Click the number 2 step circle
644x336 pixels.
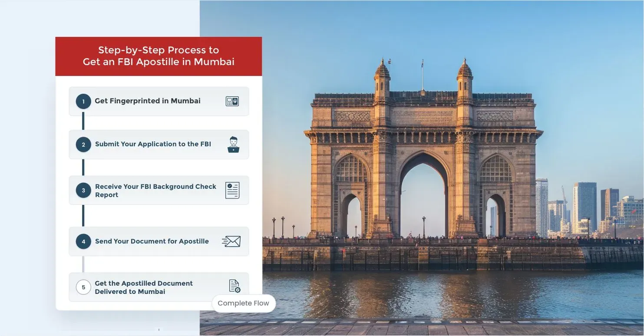(83, 145)
